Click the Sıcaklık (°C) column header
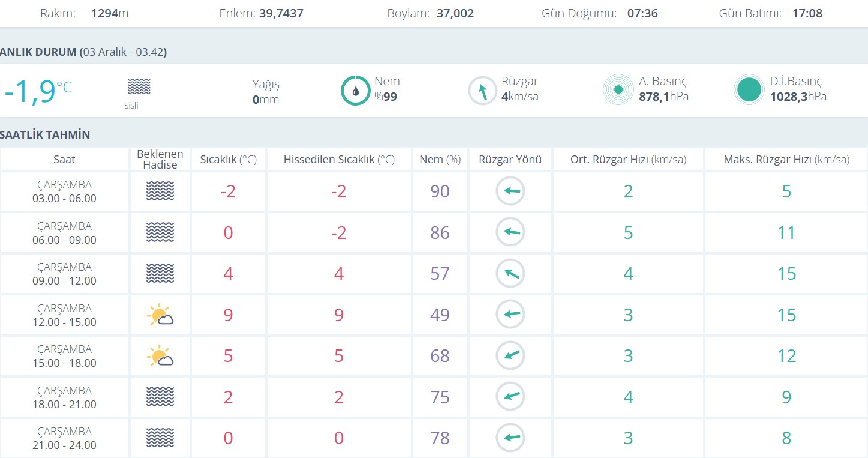868x458 pixels. (x=228, y=160)
